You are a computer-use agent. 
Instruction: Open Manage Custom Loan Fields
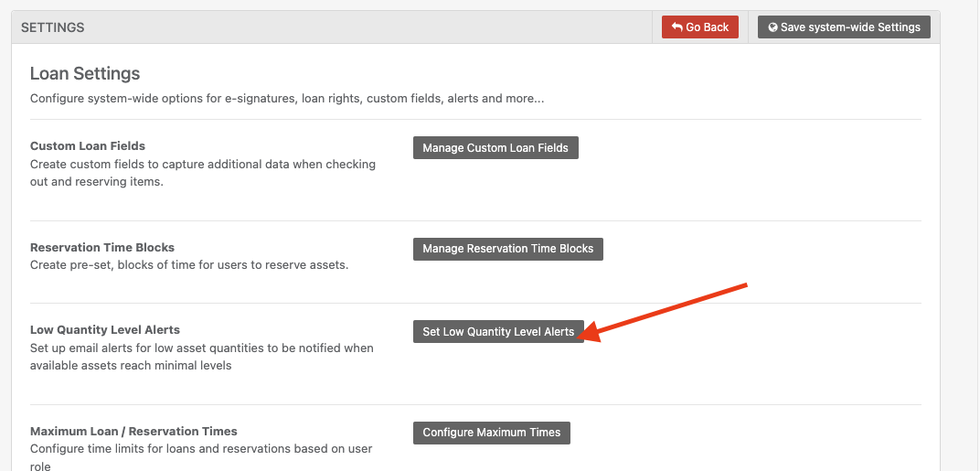click(x=495, y=147)
